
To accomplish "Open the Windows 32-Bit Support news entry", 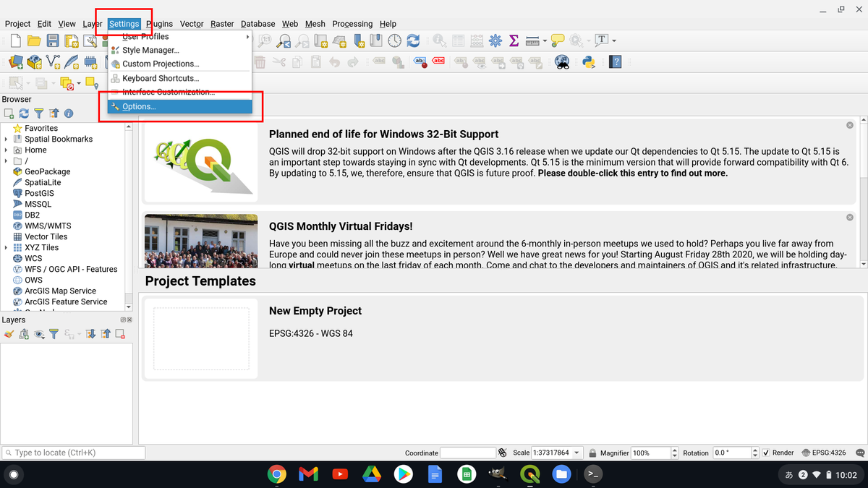I will [x=499, y=162].
